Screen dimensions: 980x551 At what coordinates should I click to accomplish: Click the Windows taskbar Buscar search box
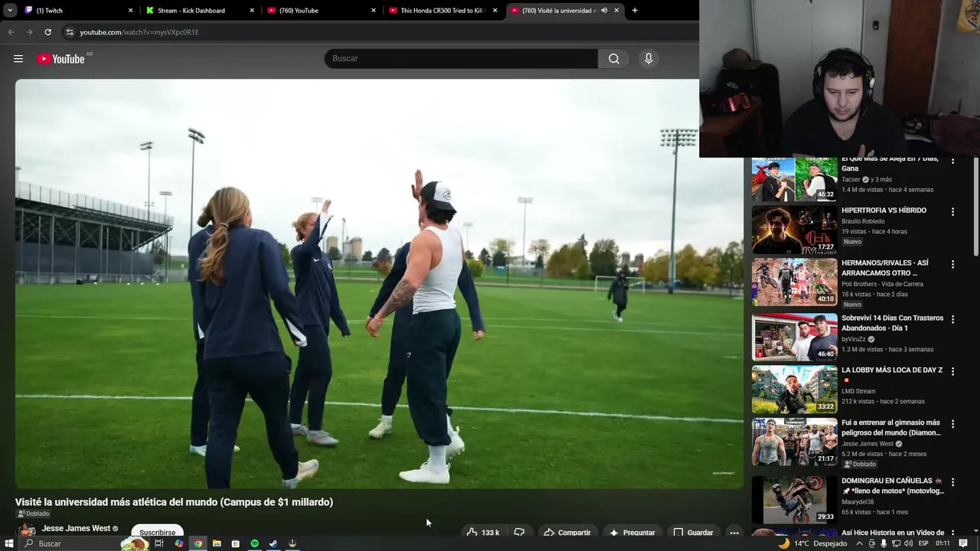pos(84,543)
